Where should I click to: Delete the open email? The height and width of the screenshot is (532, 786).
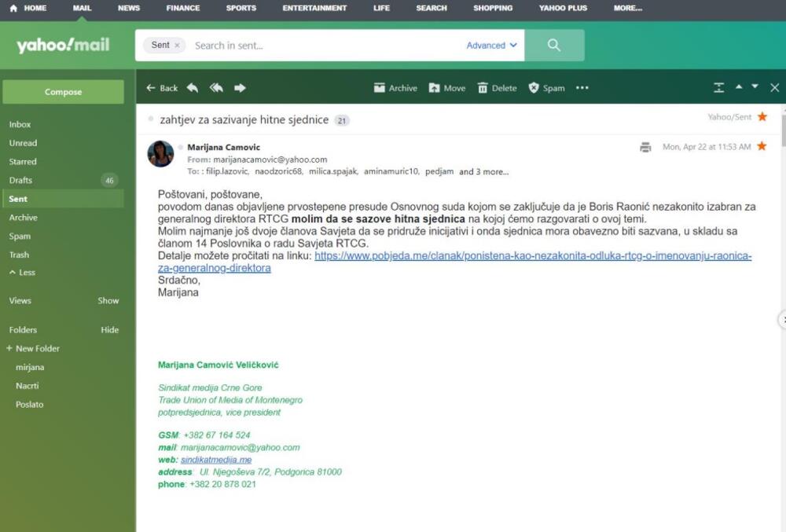click(497, 88)
